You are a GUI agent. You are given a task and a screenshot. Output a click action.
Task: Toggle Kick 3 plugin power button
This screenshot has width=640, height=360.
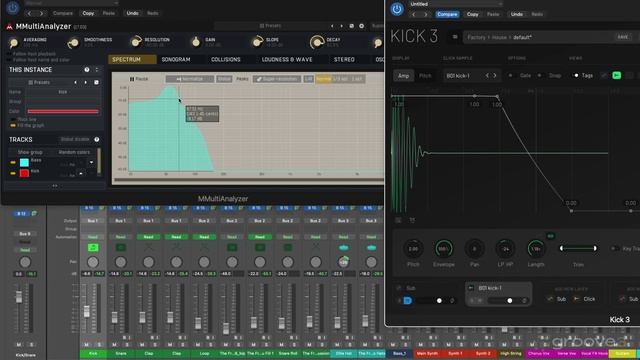[396, 9]
